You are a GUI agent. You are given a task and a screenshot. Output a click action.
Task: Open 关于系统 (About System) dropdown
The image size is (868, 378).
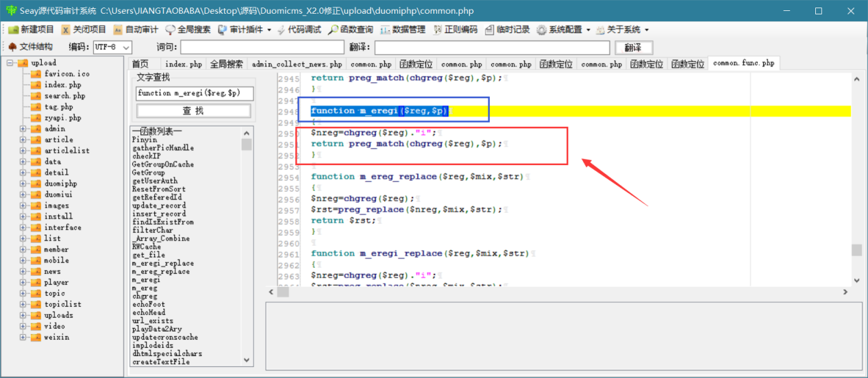[x=622, y=29]
